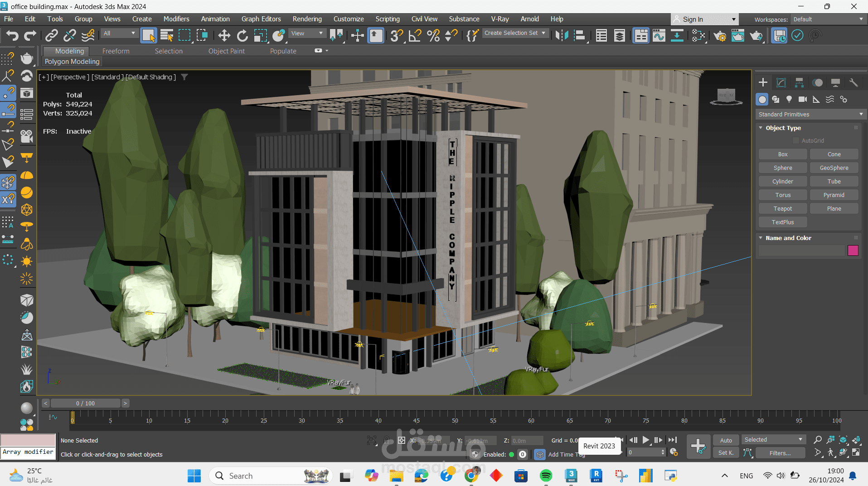The width and height of the screenshot is (868, 486).
Task: Open the selection filter 'All' dropdown
Action: coord(119,33)
